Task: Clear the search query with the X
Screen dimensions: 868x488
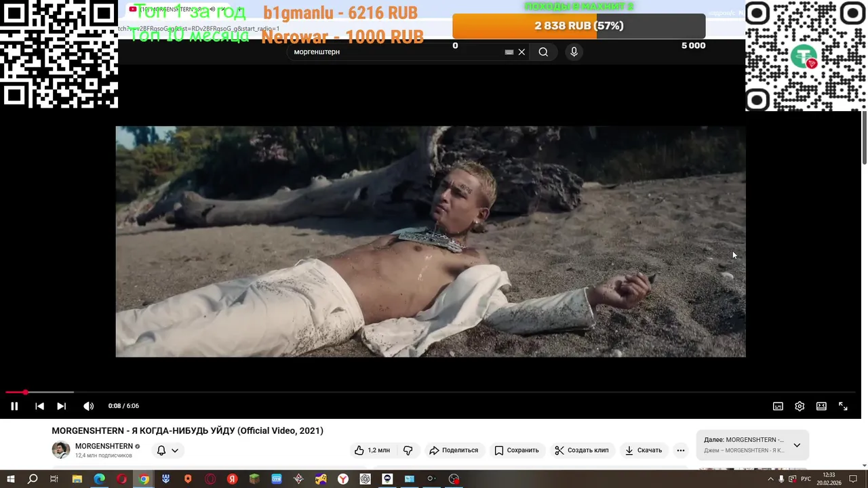Action: pyautogui.click(x=521, y=52)
